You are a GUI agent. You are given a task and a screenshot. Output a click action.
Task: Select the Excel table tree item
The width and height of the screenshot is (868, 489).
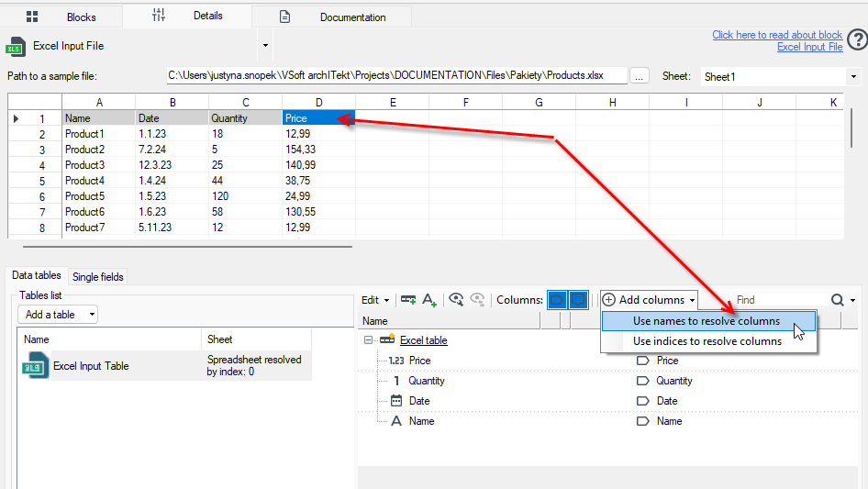point(424,340)
